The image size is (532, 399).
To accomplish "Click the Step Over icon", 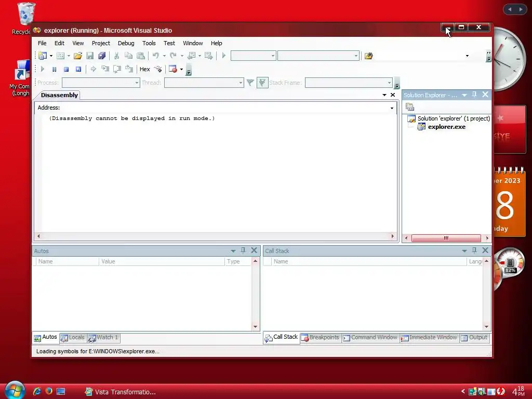I will click(x=117, y=69).
